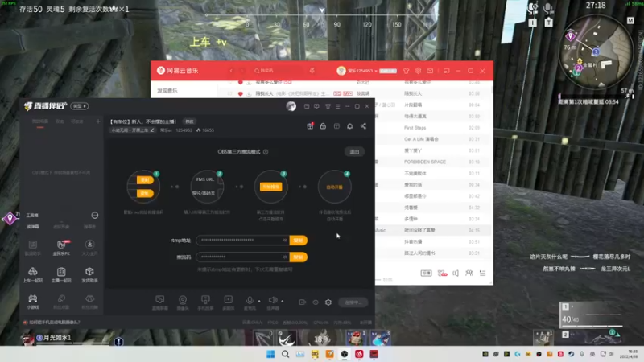
Task: Click the rtmp address input field
Action: (242, 240)
